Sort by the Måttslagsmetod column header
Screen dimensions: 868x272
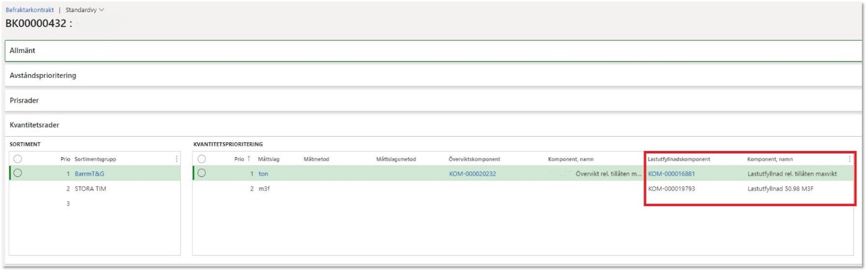click(396, 159)
